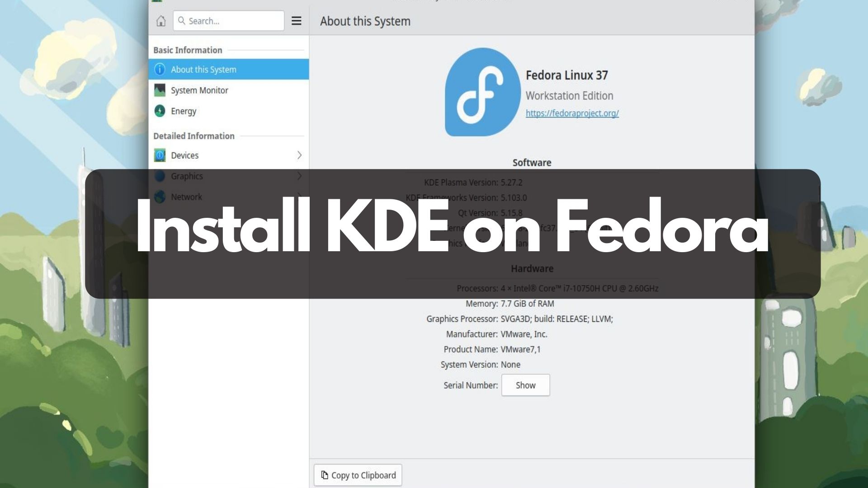This screenshot has height=488, width=868.
Task: Select the Basic Information section header
Action: click(188, 50)
